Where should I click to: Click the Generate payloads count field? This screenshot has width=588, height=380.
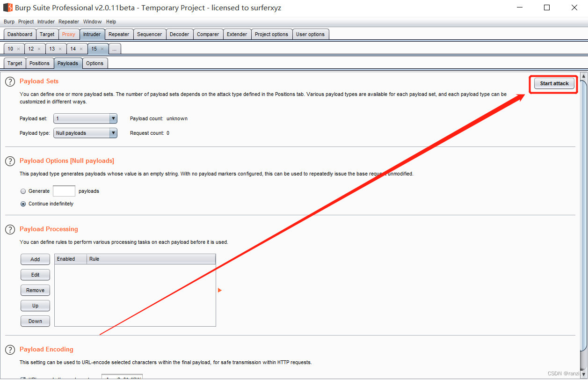pos(64,191)
